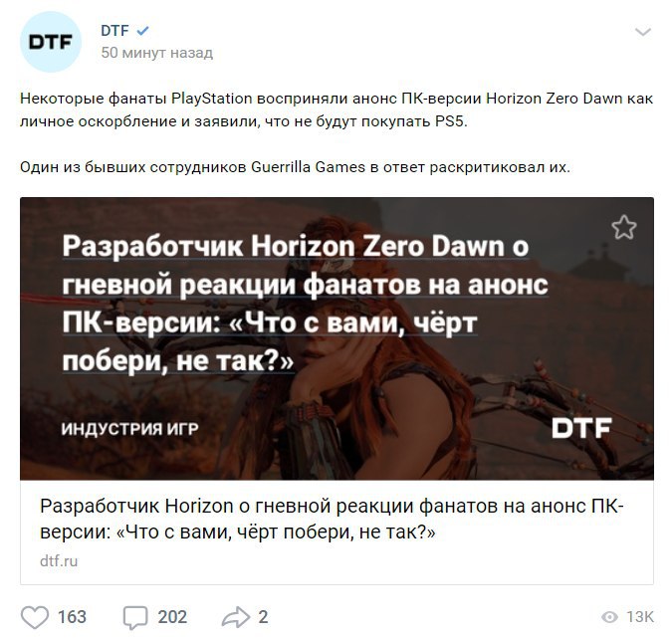Click the comment count 202
672x640 pixels.
[172, 617]
